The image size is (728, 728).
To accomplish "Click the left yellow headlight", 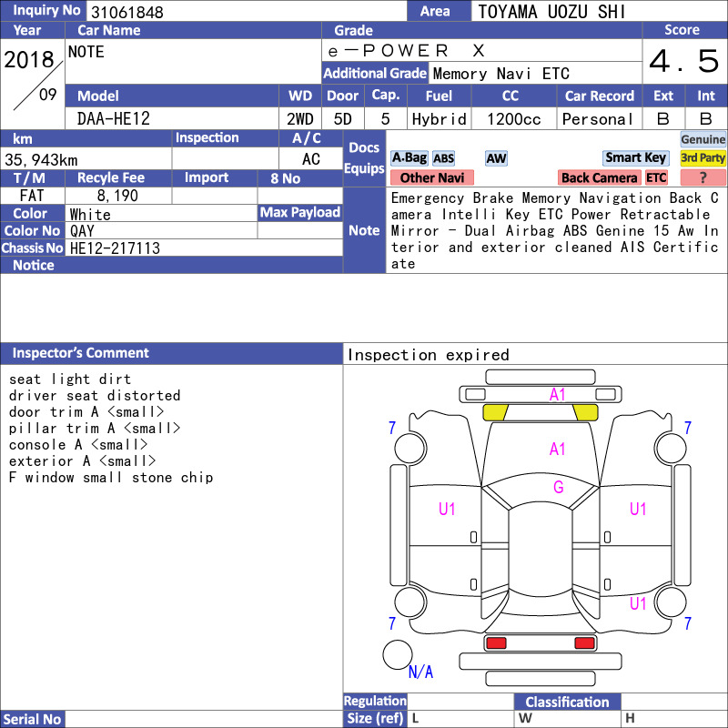I will [495, 412].
